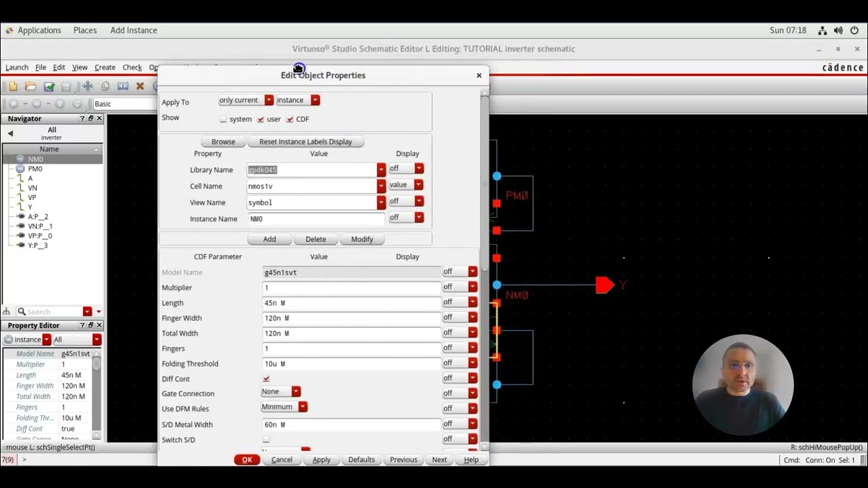Viewport: 868px width, 488px height.
Task: Click the volume icon in the top bar
Action: (x=838, y=30)
